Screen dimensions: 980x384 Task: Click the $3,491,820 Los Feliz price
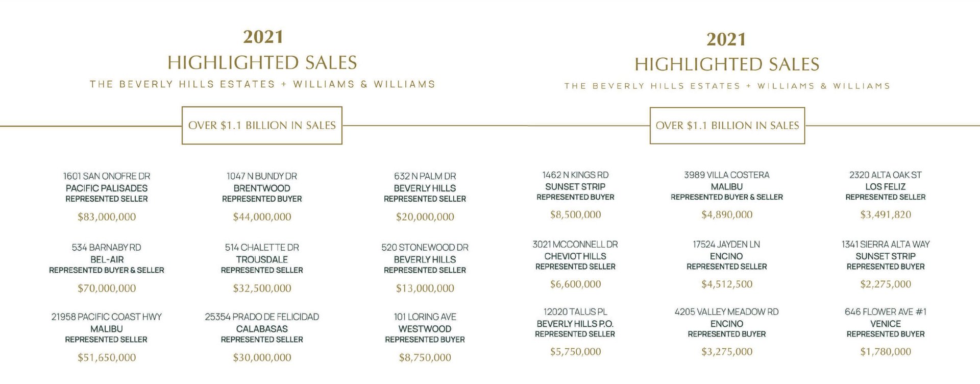(886, 215)
